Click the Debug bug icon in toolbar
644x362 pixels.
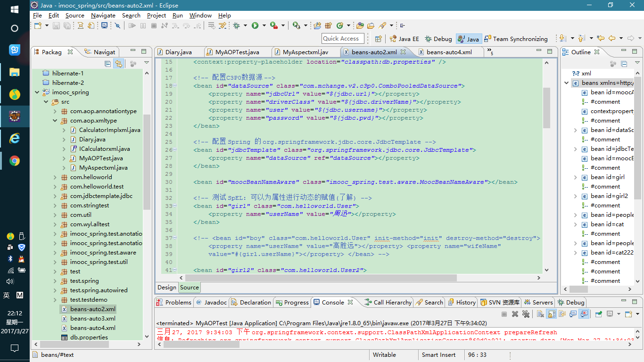[236, 25]
